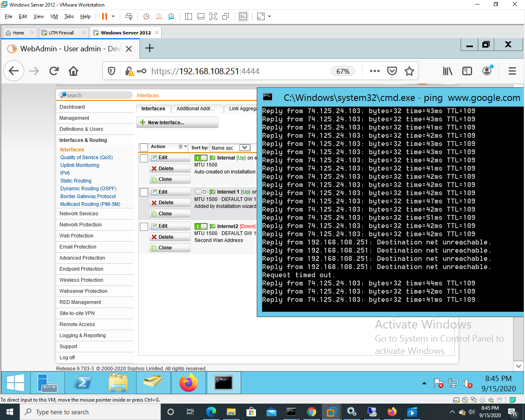The height and width of the screenshot is (420, 525).
Task: Tick the select-all interfaces checkbox
Action: tap(144, 148)
